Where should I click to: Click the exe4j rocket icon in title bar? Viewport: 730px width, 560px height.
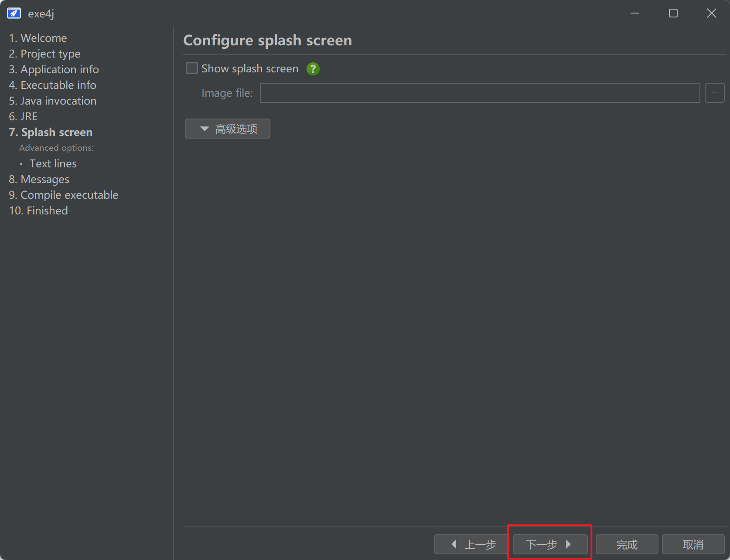point(14,14)
